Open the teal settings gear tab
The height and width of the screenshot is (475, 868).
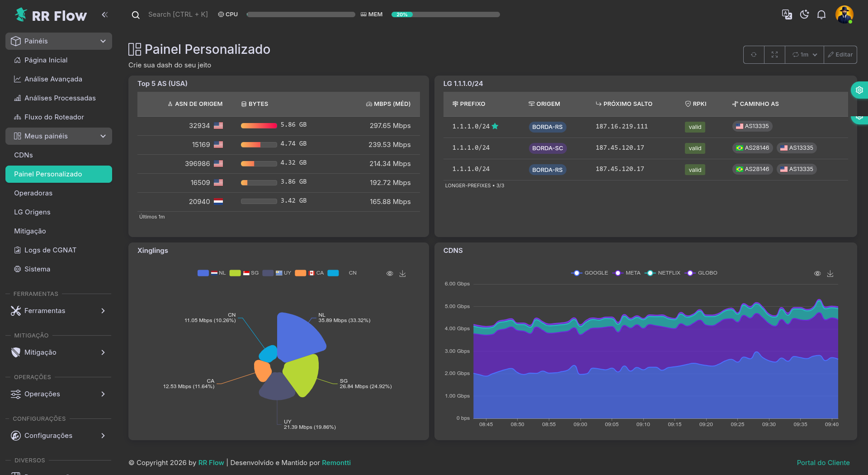pyautogui.click(x=859, y=90)
